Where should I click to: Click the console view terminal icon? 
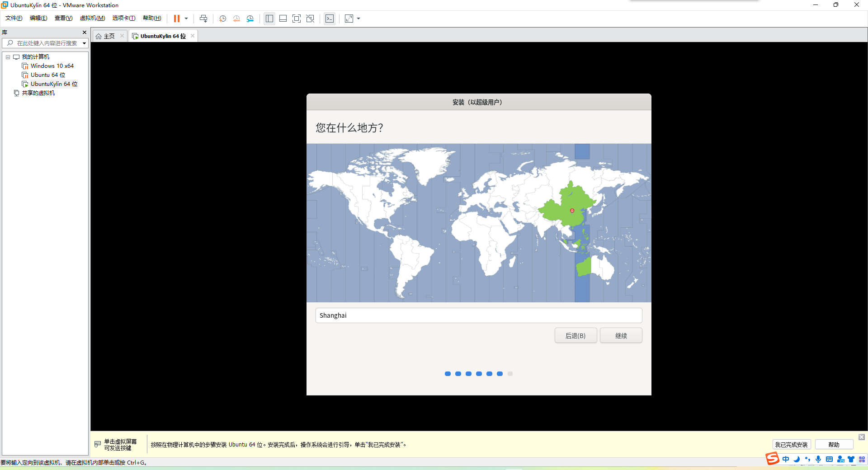330,19
